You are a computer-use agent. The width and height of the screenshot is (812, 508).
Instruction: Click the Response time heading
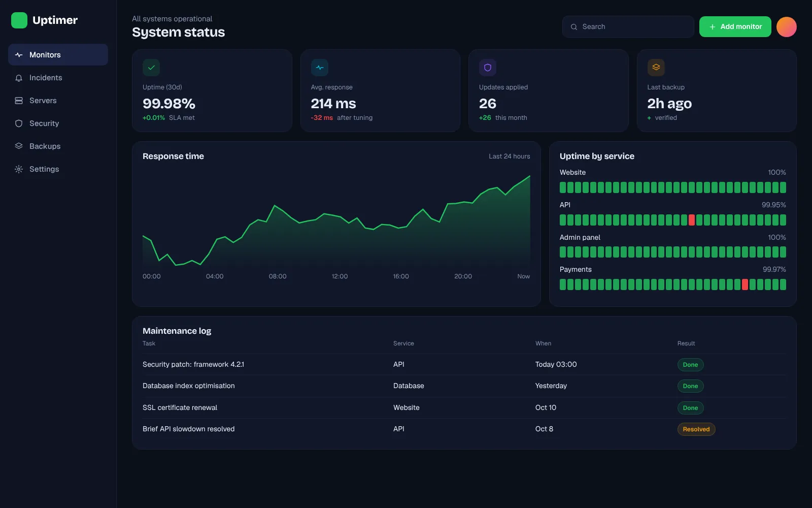coord(173,156)
